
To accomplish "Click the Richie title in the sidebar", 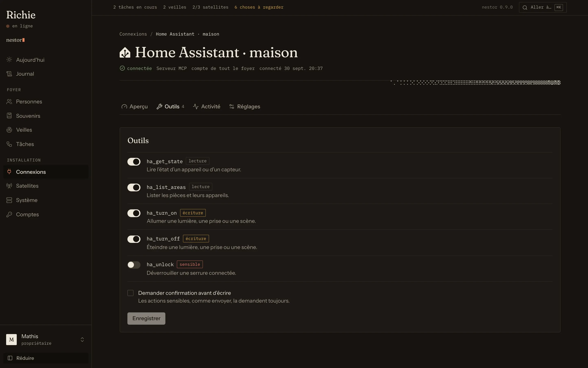I will click(21, 15).
